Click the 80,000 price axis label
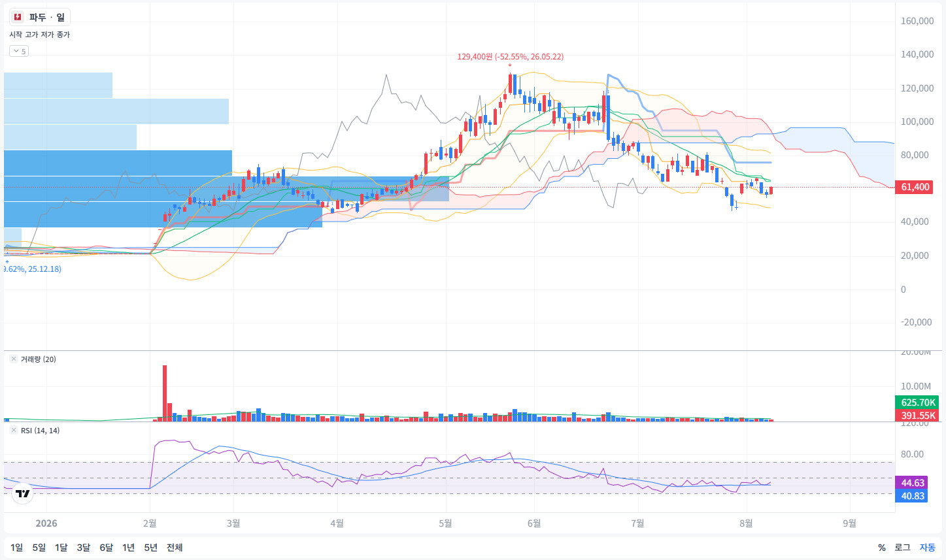 coord(915,155)
